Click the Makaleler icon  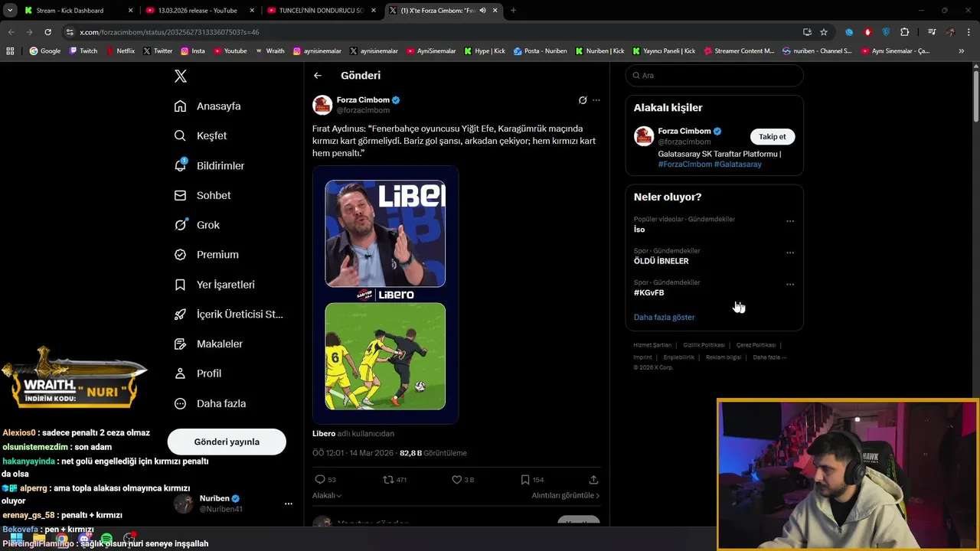click(x=180, y=344)
